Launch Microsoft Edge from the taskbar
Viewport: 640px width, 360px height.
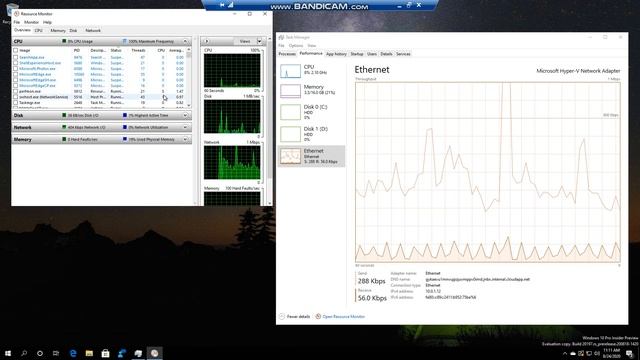tap(73, 353)
